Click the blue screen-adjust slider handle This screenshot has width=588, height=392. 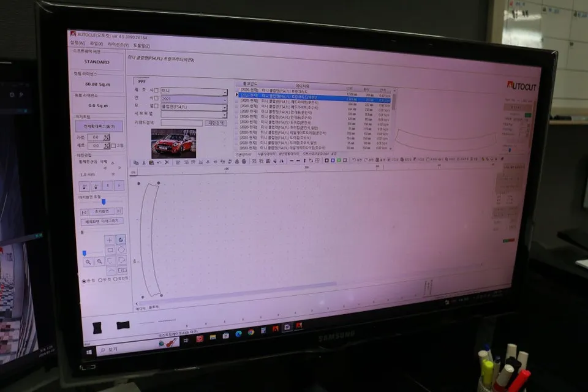[x=104, y=202]
